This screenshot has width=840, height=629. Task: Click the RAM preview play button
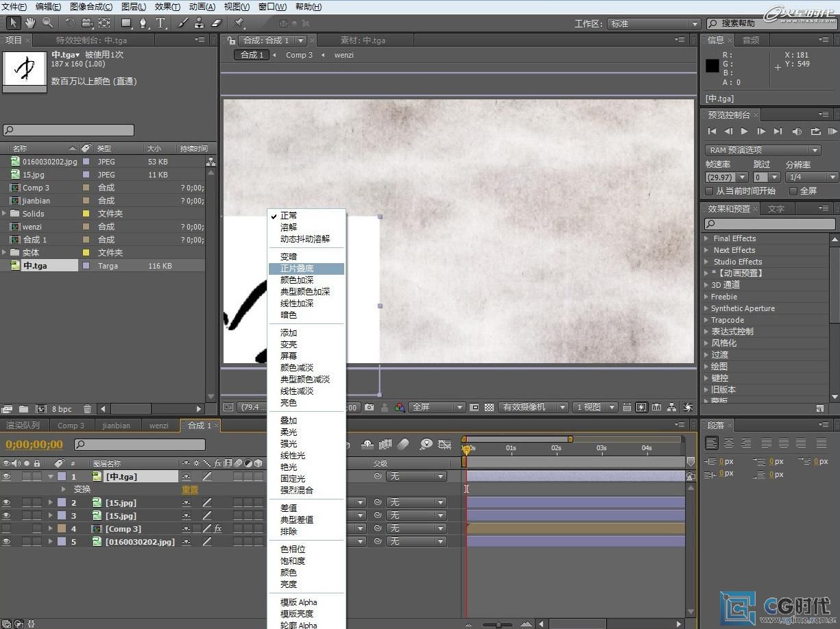(832, 131)
